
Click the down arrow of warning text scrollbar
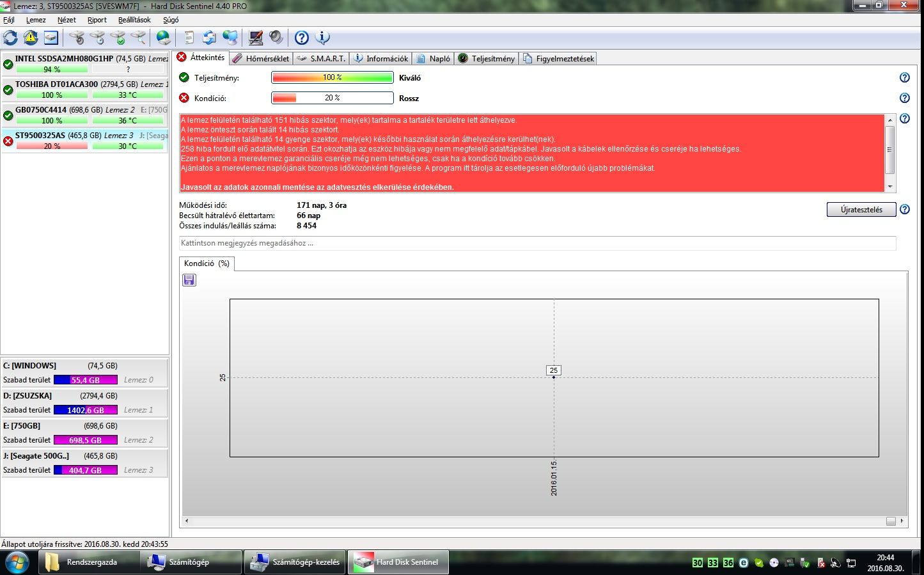[x=890, y=187]
